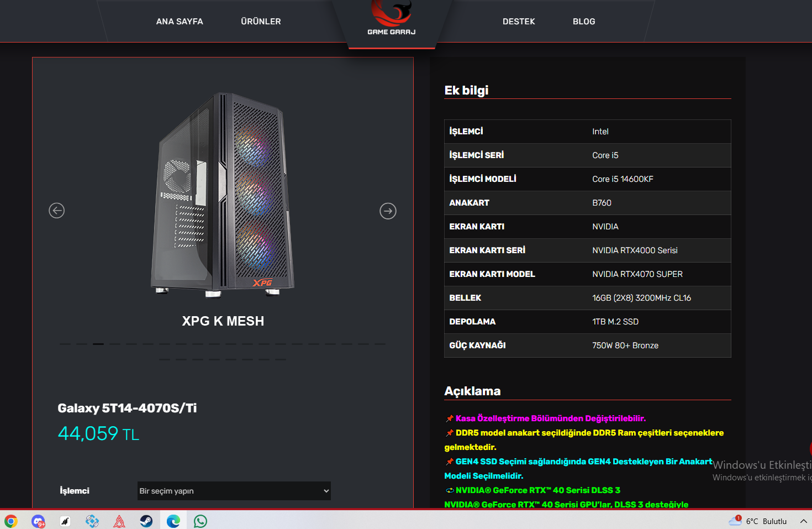Open Steam from the taskbar
This screenshot has height=529, width=812.
click(x=146, y=521)
